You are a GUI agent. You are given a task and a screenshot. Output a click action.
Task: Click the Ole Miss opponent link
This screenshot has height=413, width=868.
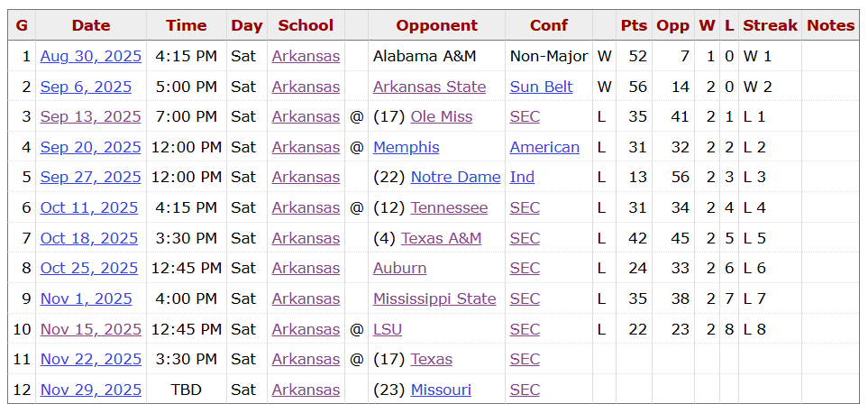[x=441, y=116]
